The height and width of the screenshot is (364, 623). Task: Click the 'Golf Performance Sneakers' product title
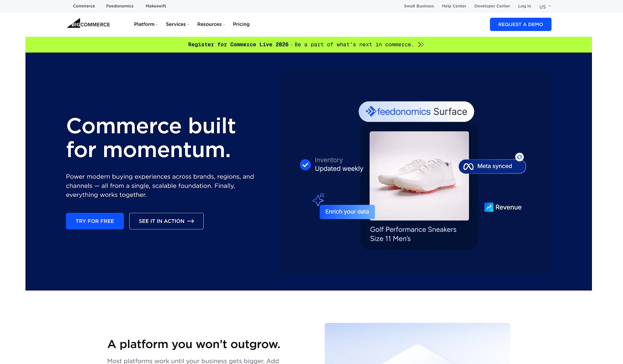(x=413, y=229)
